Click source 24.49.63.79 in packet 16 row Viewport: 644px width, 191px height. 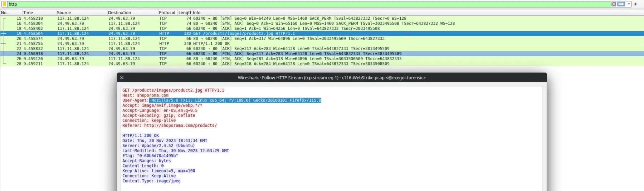[x=70, y=23]
